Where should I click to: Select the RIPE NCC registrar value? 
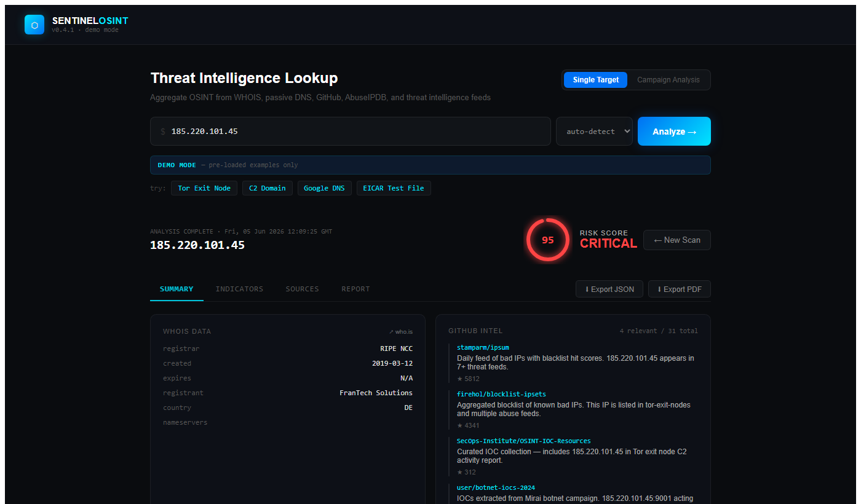(x=396, y=348)
